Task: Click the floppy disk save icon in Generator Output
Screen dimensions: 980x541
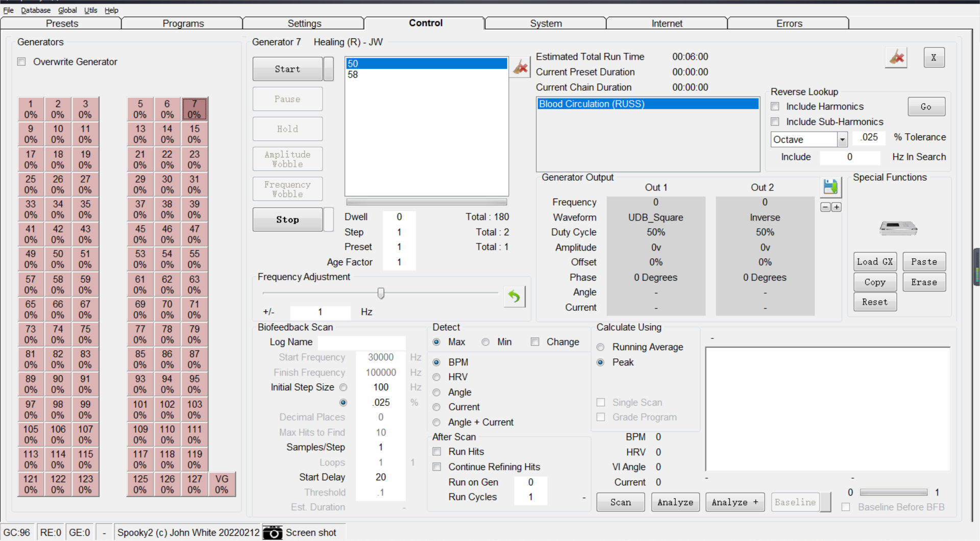Action: (830, 187)
